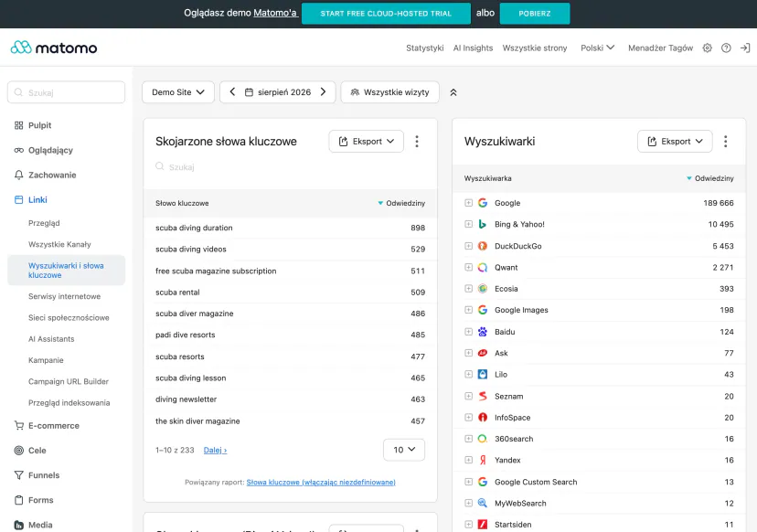Click the Seznam icon

[483, 396]
